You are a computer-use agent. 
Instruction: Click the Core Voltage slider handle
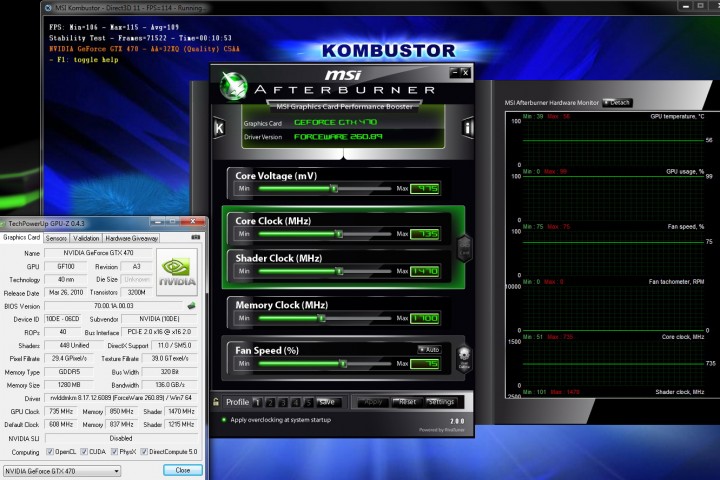point(334,188)
